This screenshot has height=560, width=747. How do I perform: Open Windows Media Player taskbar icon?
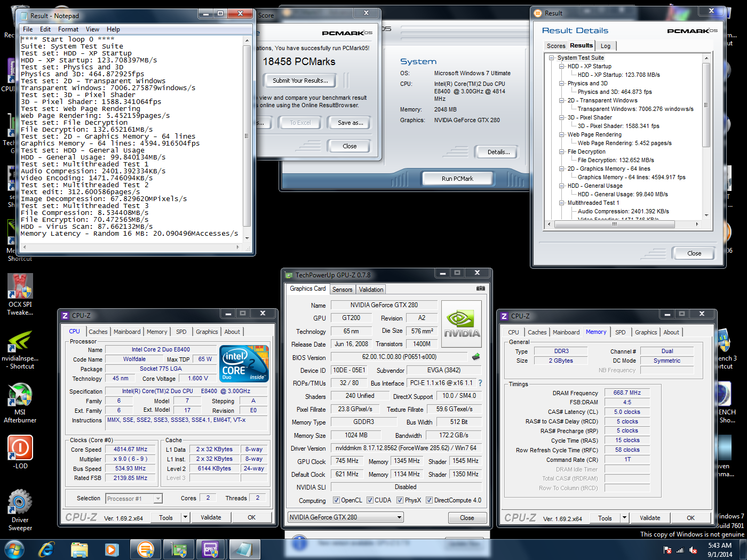coord(112,549)
